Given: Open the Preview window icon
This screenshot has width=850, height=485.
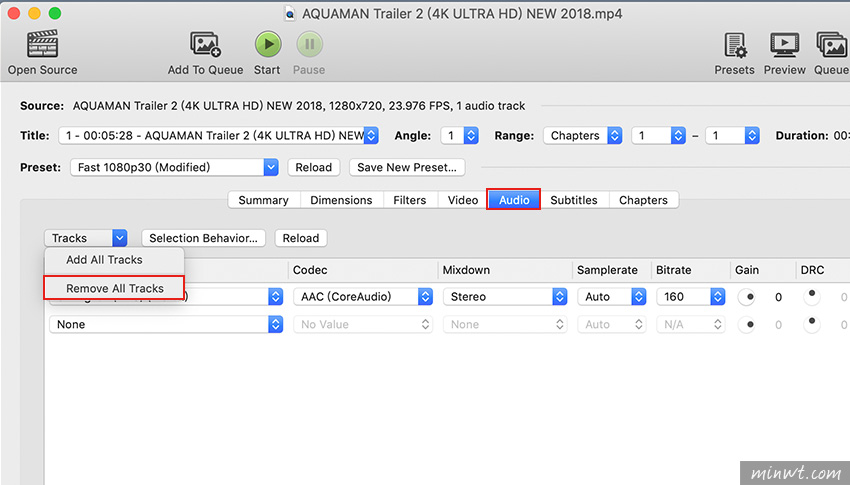Looking at the screenshot, I should (x=784, y=45).
